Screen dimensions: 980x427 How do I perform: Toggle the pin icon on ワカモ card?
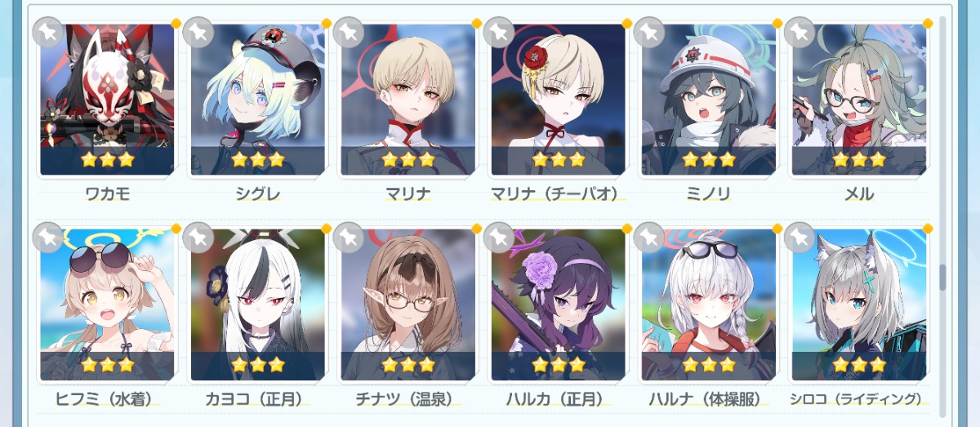[x=47, y=32]
